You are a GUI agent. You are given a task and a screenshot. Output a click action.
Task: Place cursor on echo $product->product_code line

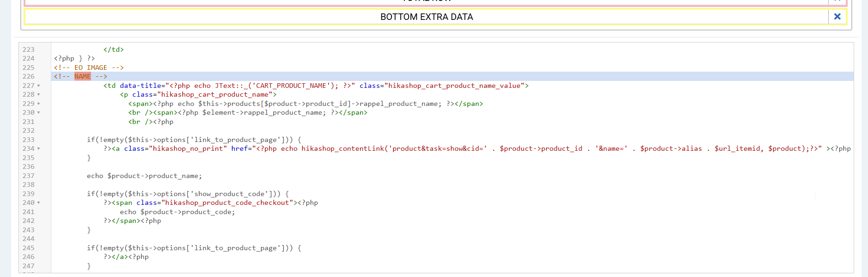[x=177, y=212]
